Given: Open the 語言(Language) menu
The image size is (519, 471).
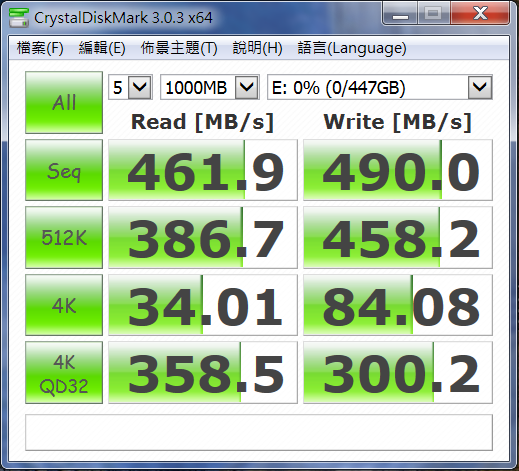Looking at the screenshot, I should click(x=352, y=48).
